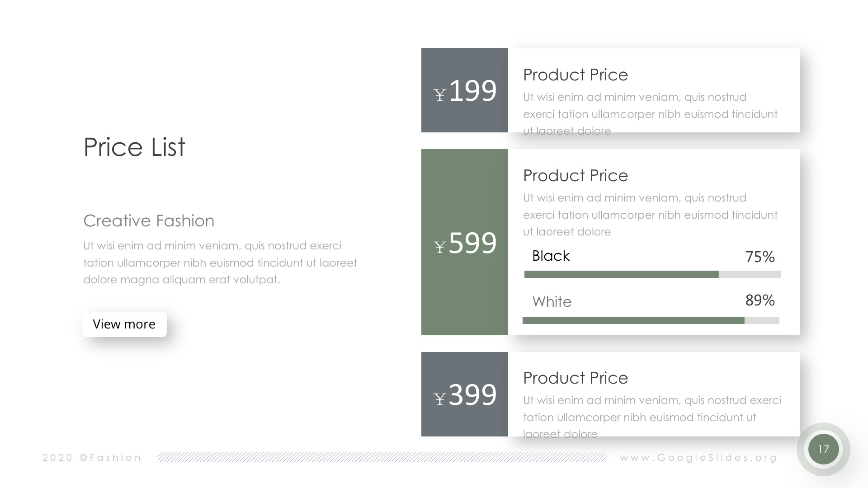Click the 2020 ©Fashion footer text
This screenshot has height=488, width=868.
pos(92,458)
